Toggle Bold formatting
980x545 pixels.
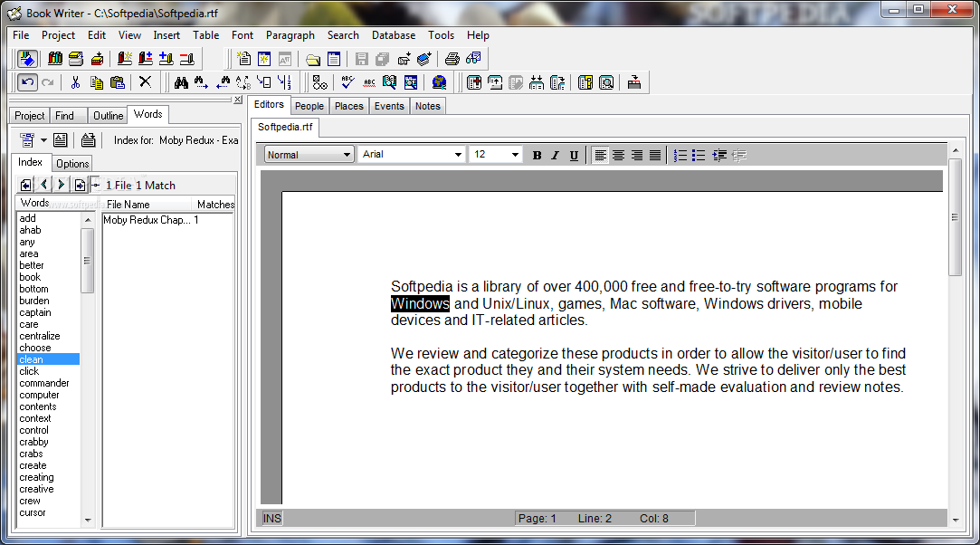[x=537, y=155]
